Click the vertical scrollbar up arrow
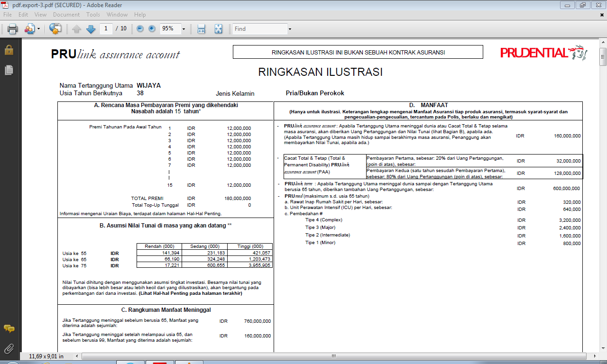 coord(603,42)
